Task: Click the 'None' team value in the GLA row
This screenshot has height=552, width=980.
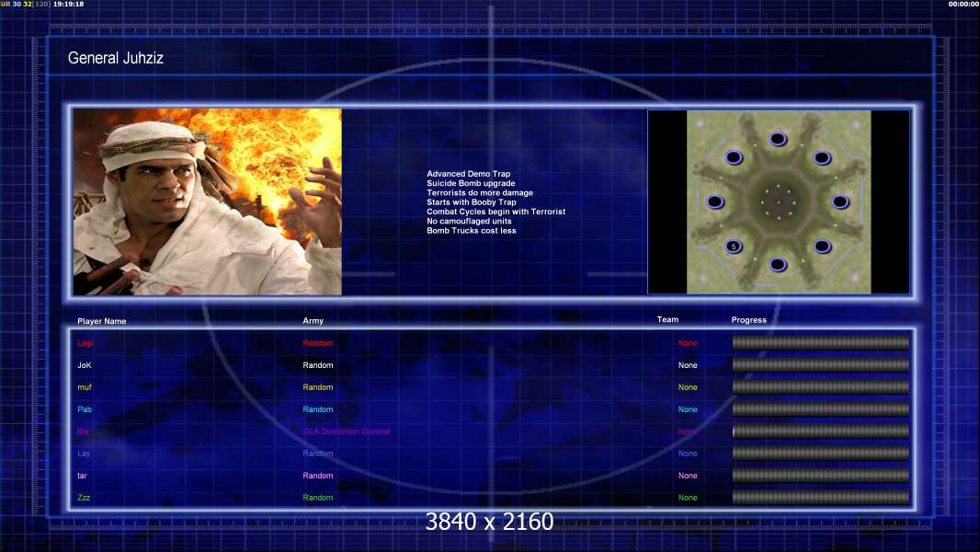Action: [x=688, y=431]
